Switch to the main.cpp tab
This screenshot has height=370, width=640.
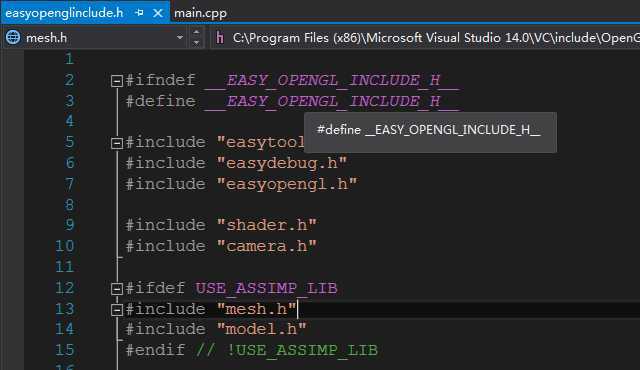[200, 13]
